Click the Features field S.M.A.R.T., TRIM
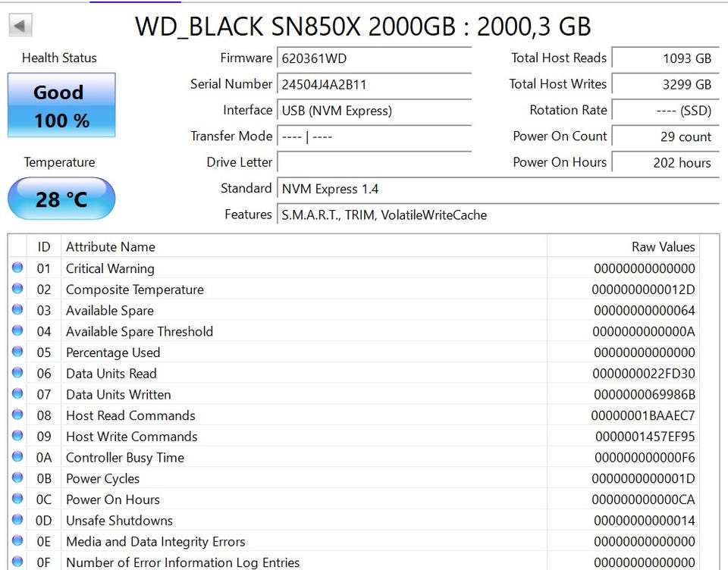This screenshot has height=570, width=728. tap(498, 215)
